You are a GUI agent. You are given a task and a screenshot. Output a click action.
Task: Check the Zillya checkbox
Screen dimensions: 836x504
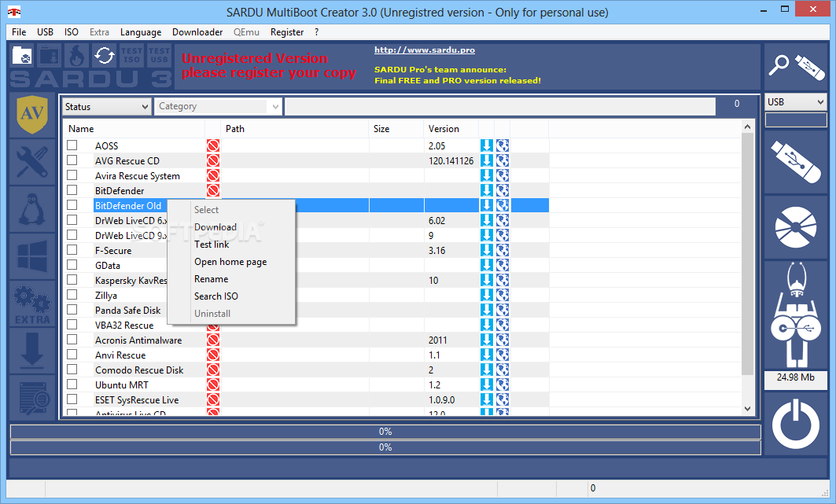coord(72,294)
